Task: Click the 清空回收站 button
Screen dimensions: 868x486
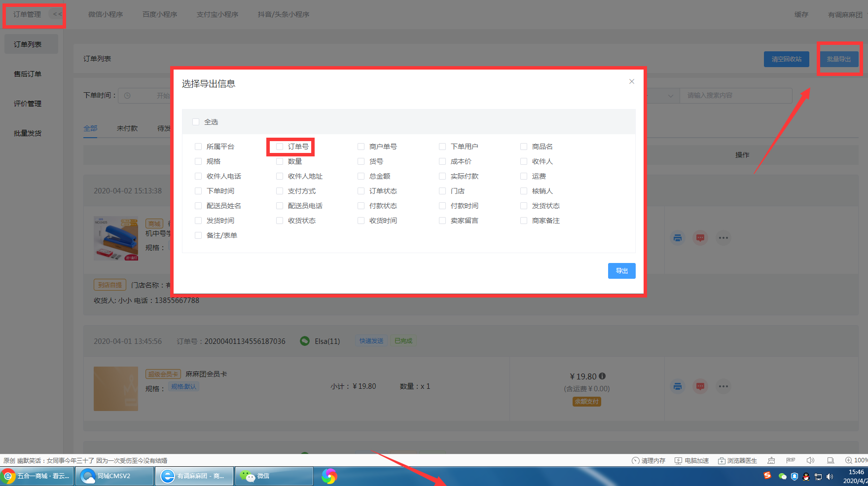Action: [787, 59]
